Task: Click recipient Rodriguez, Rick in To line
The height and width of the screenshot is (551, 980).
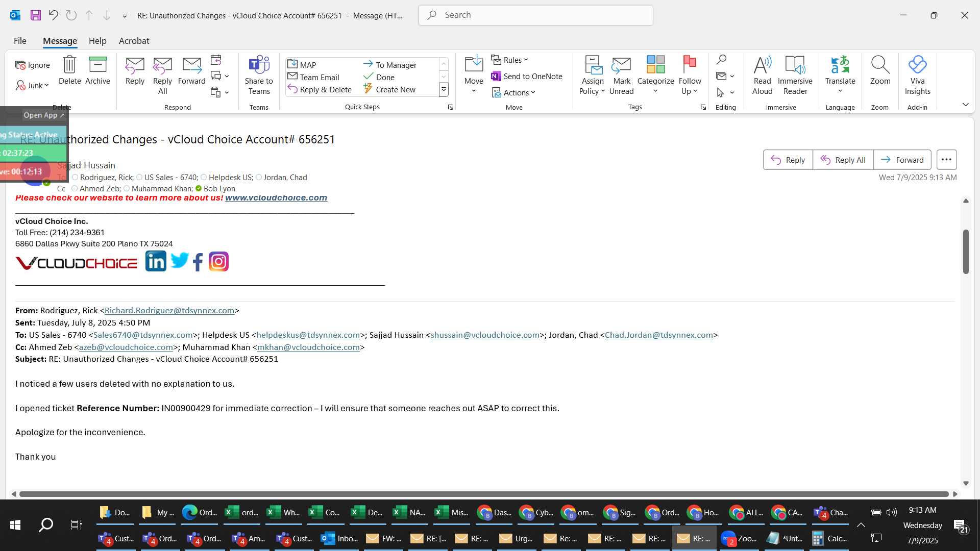Action: (106, 177)
